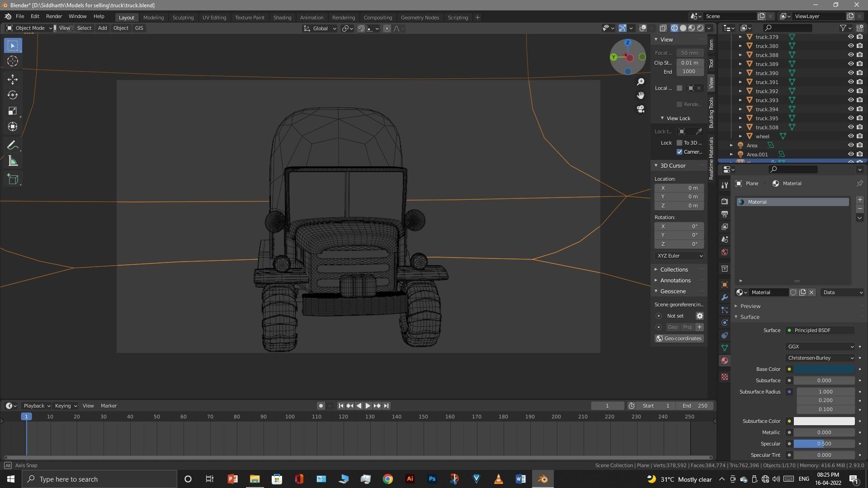Switch to wireframe viewport shading
Image resolution: width=868 pixels, height=488 pixels.
(x=675, y=28)
